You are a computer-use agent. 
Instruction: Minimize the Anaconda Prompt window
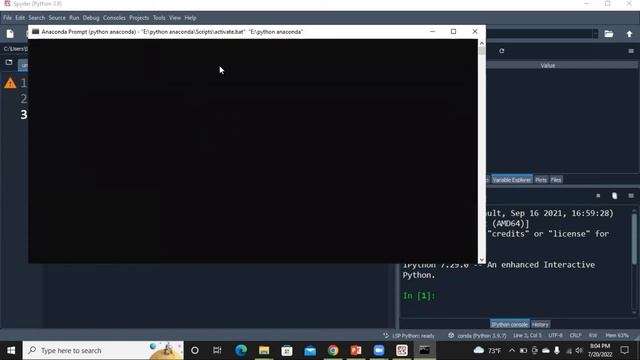432,31
